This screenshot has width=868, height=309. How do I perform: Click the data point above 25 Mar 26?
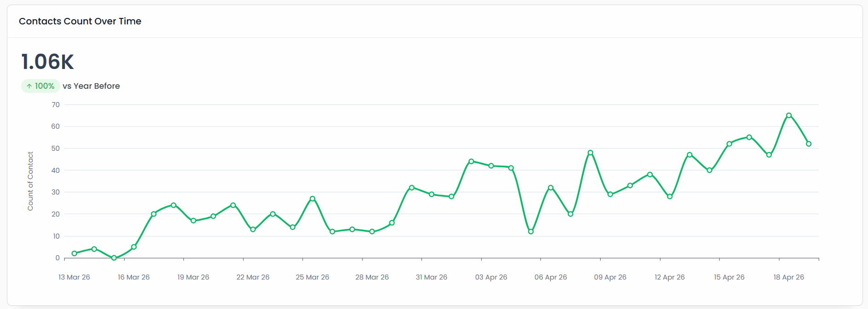(x=312, y=199)
